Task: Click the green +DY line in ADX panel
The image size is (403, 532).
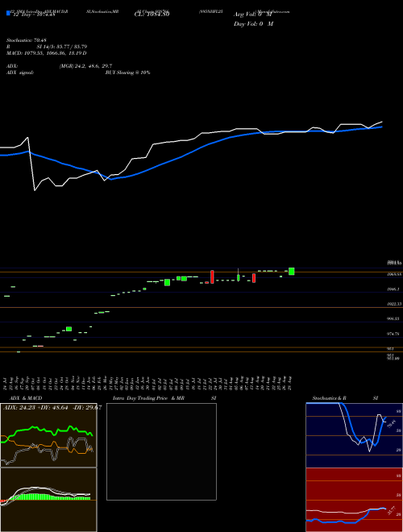Action: [x=48, y=432]
